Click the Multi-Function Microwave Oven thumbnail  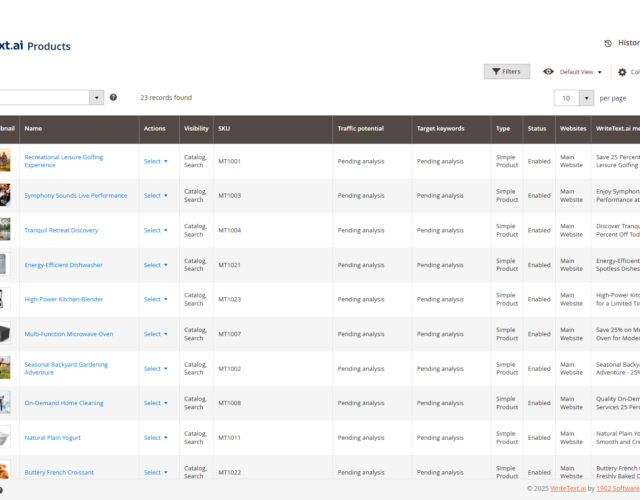5,334
